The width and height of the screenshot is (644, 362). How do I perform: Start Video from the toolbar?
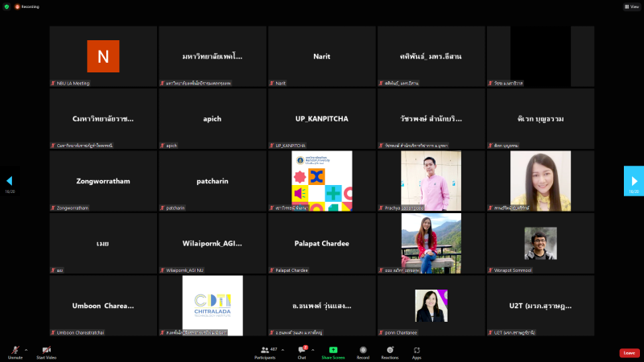tap(46, 351)
